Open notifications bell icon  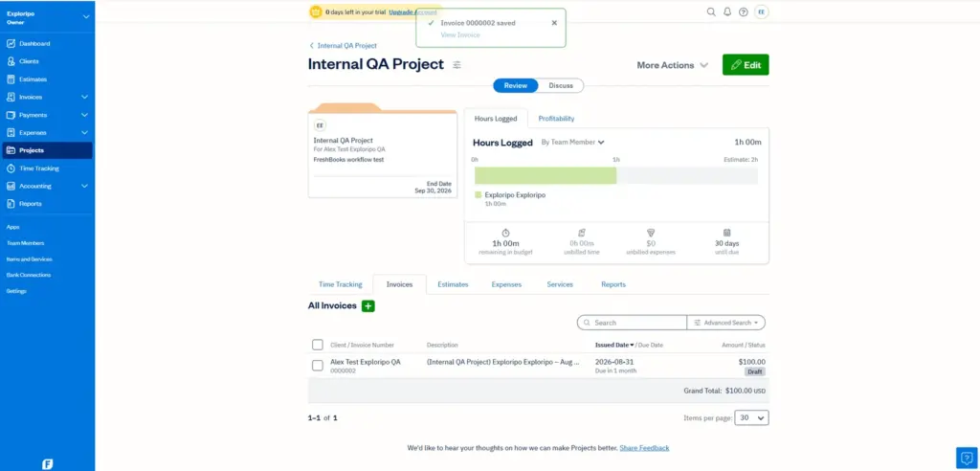727,11
